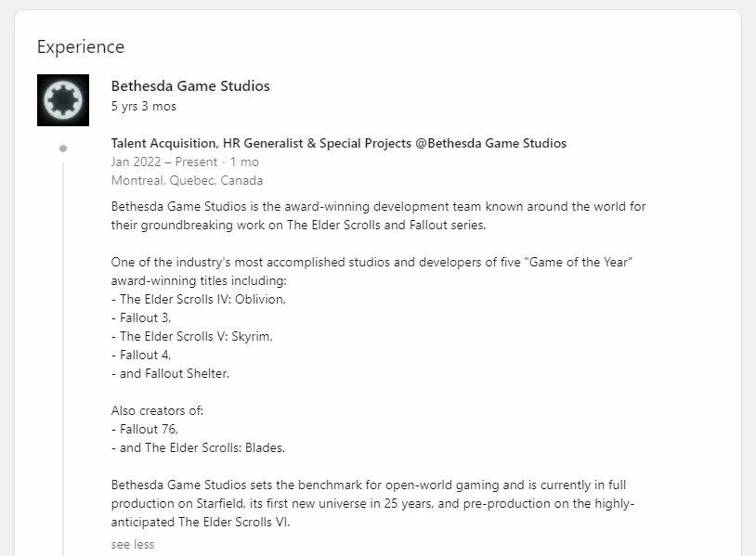Click the 'Also creators of:' line
Screen dimensions: 756x556
[157, 410]
